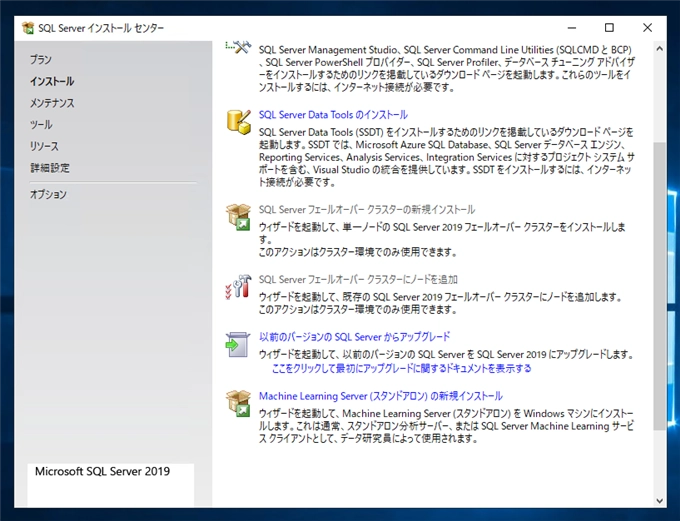This screenshot has width=680, height=521.
Task: Switch to the ツール section
Action: click(41, 125)
